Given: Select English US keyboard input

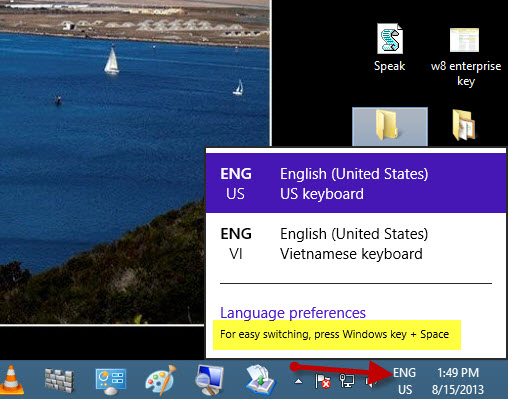Looking at the screenshot, I should [x=356, y=184].
